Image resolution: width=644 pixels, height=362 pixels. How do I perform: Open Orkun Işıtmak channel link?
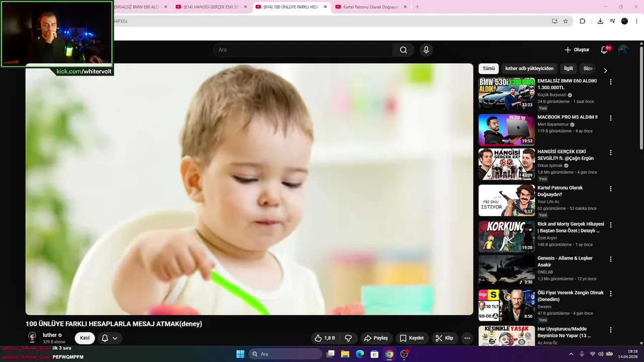[550, 165]
